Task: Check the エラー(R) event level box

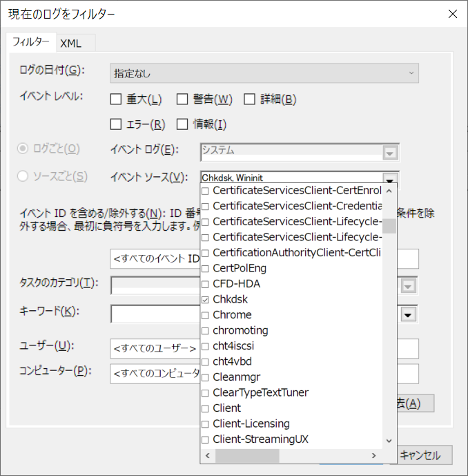Action: [115, 124]
